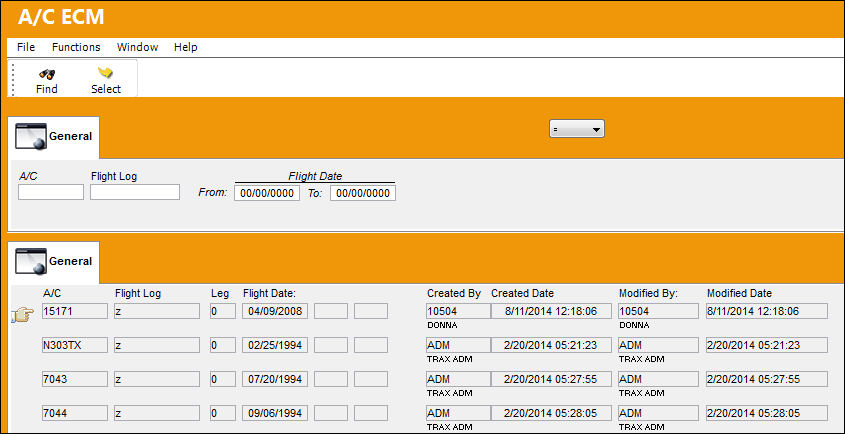This screenshot has width=845, height=434.
Task: Click Created By value 10504
Action: click(x=458, y=311)
